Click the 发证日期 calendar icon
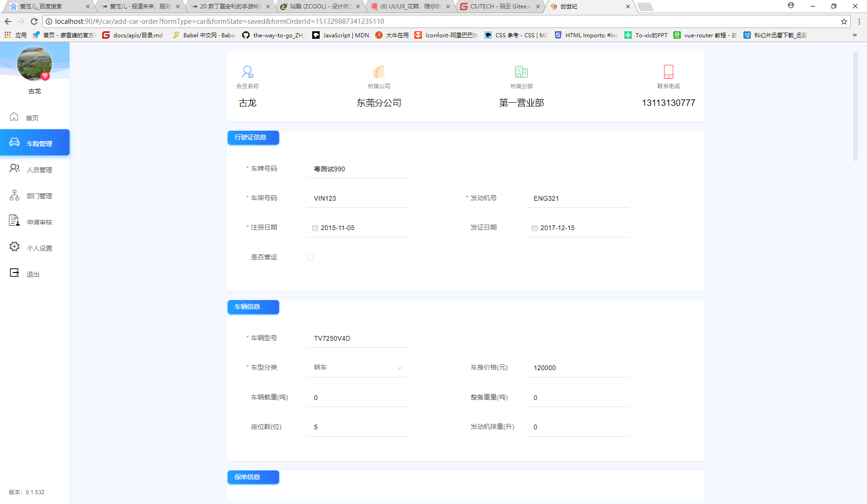867x504 pixels. pyautogui.click(x=535, y=228)
